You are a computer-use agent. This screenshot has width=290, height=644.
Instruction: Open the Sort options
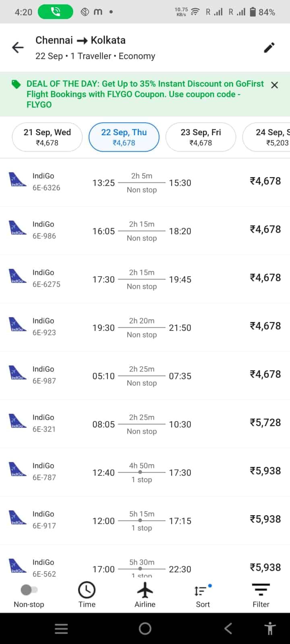203,592
